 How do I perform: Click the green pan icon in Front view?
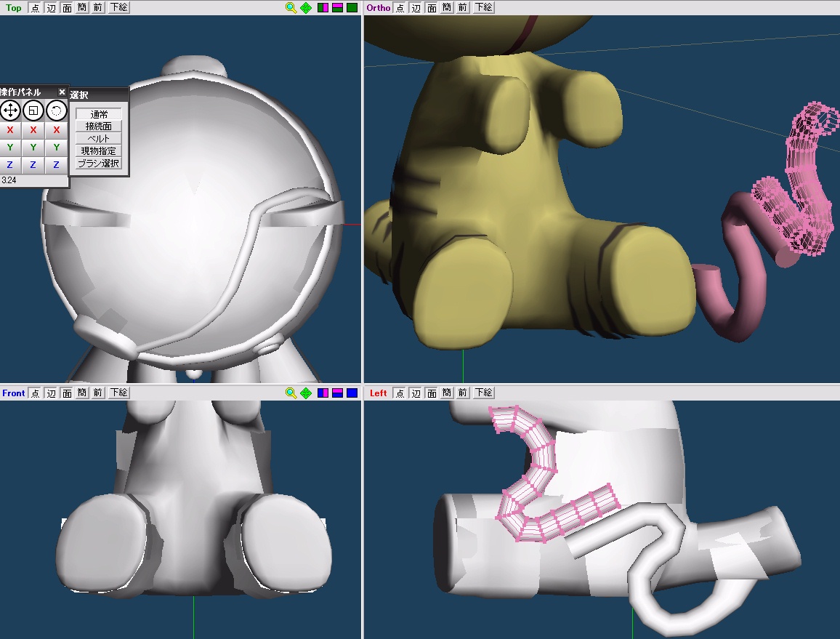(x=306, y=393)
